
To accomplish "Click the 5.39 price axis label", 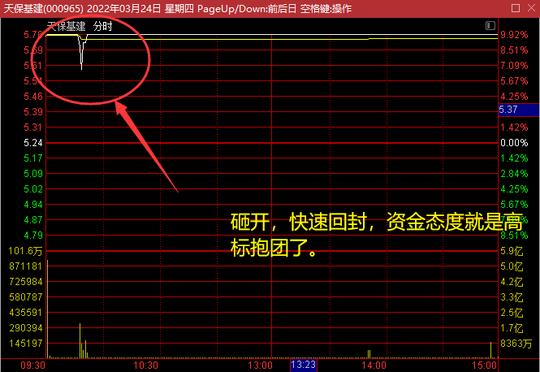I will [33, 112].
